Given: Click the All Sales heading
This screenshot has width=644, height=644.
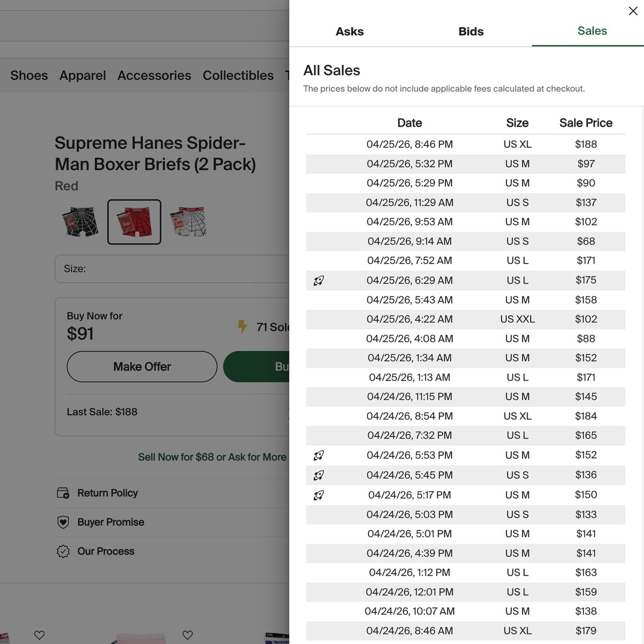Looking at the screenshot, I should coord(332,70).
